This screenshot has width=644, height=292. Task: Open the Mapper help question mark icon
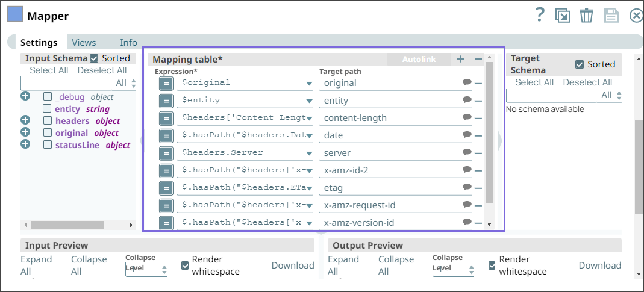(x=540, y=15)
